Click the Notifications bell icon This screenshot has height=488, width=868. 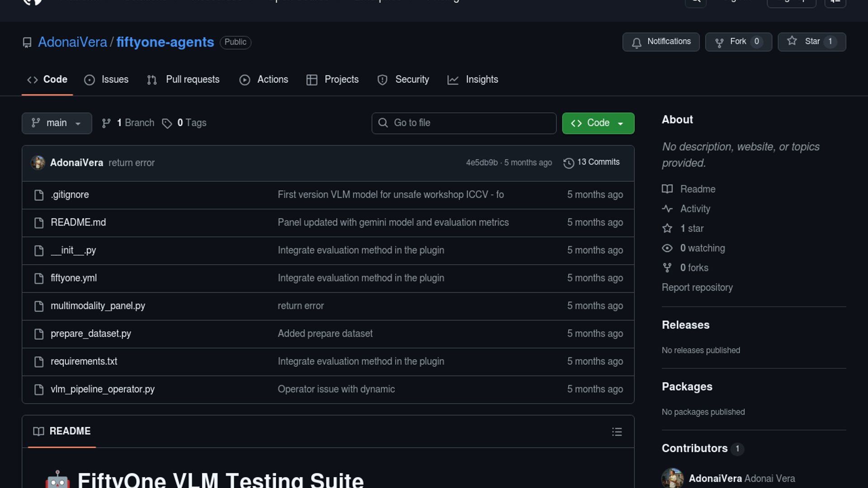pyautogui.click(x=637, y=42)
